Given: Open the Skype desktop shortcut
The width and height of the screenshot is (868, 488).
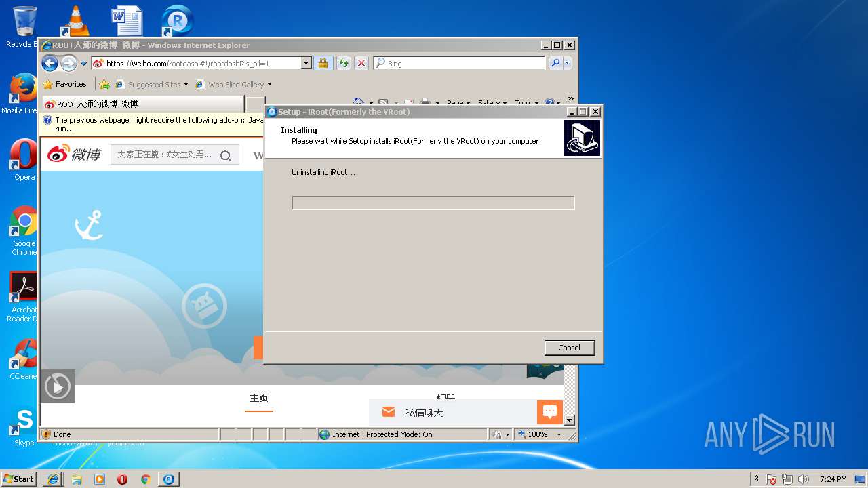Looking at the screenshot, I should pyautogui.click(x=24, y=426).
